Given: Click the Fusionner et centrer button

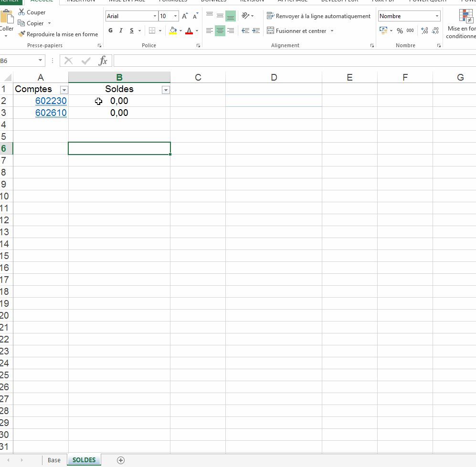Looking at the screenshot, I should [x=296, y=31].
